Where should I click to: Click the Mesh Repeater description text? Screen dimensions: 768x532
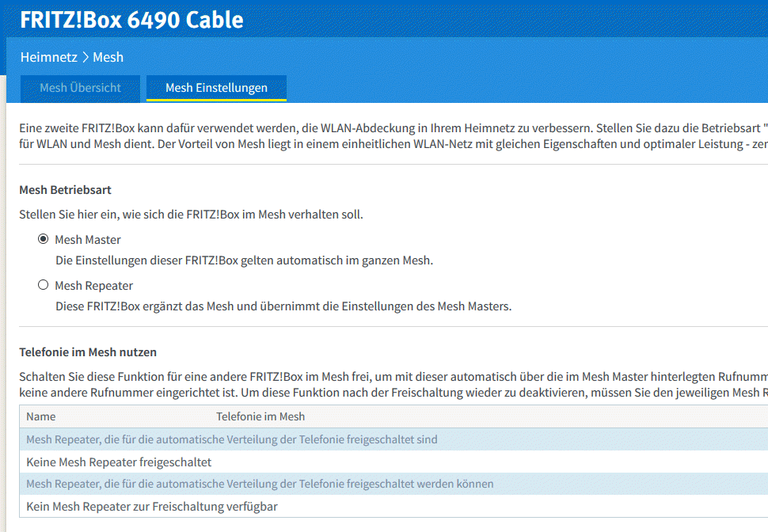(283, 306)
